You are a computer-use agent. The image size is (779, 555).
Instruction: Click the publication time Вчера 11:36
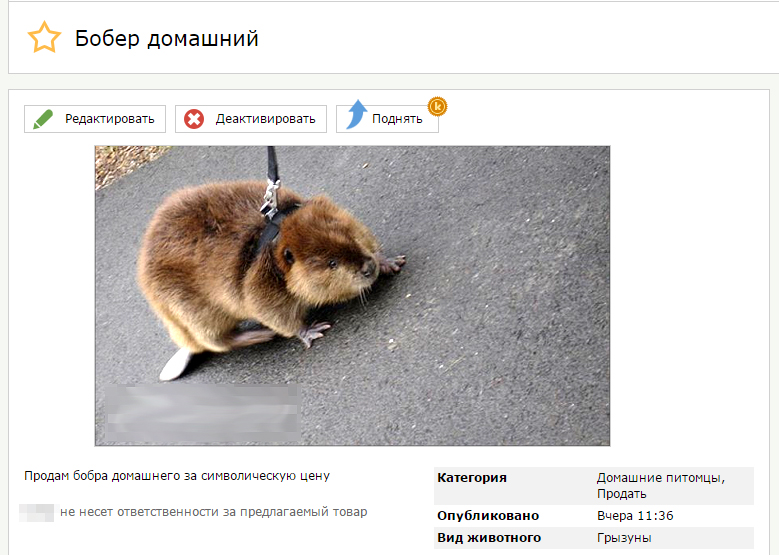pyautogui.click(x=635, y=516)
